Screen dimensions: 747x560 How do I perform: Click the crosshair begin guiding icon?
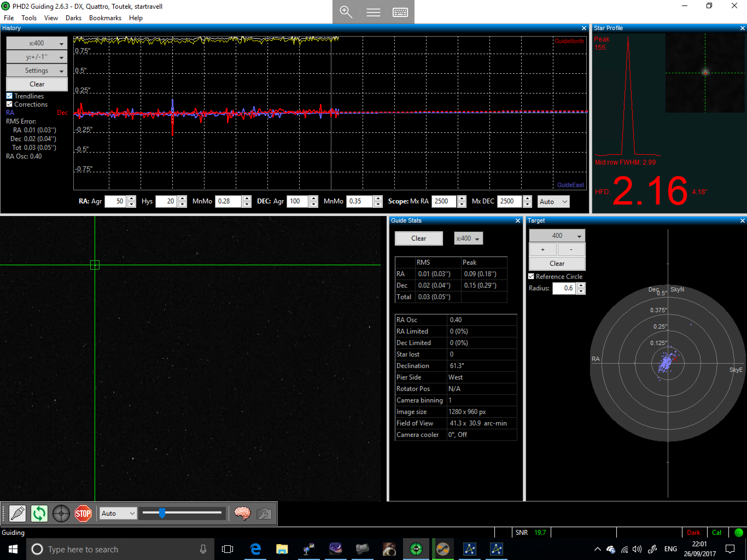61,513
